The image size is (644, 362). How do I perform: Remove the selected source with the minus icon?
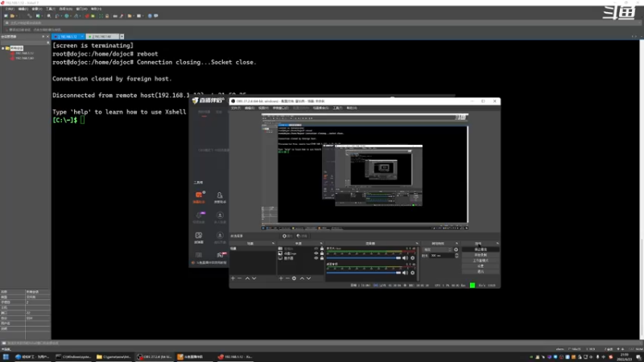click(287, 278)
